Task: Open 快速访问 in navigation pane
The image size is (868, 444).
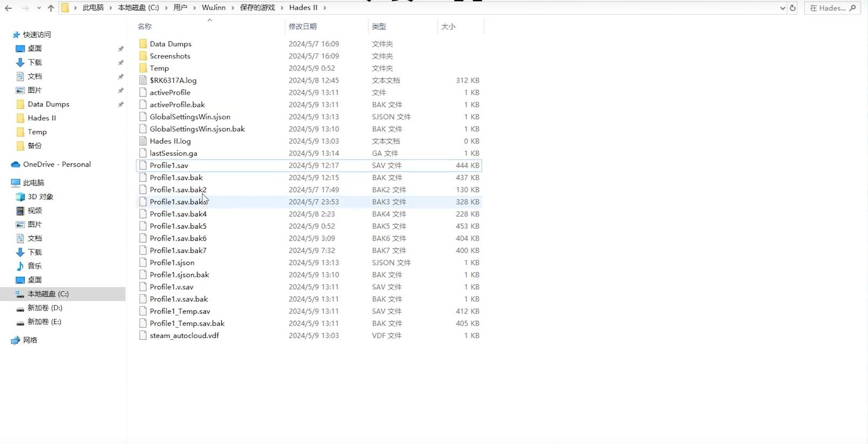Action: coord(37,35)
